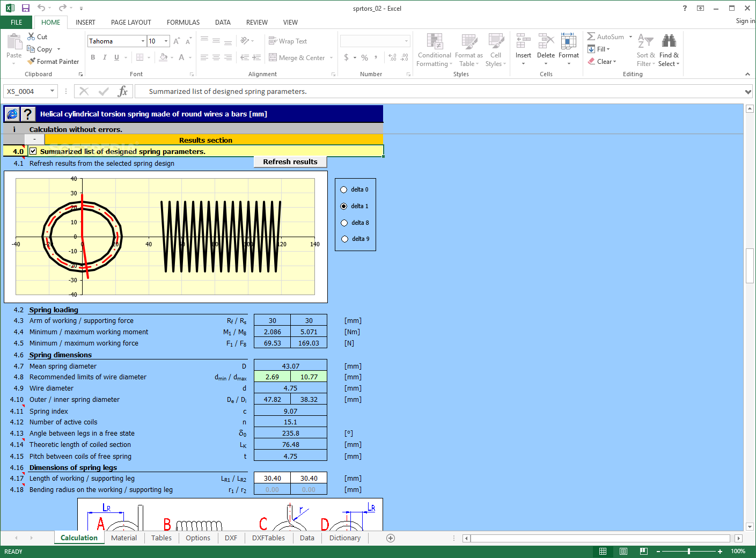The height and width of the screenshot is (558, 756).
Task: Click the Refresh results button
Action: click(x=290, y=161)
